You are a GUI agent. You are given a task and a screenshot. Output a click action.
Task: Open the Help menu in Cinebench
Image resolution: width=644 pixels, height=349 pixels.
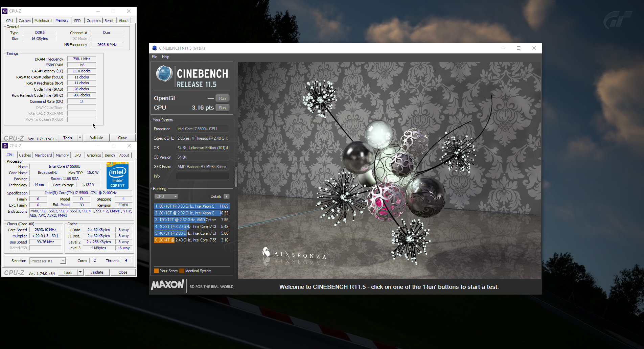click(x=165, y=57)
